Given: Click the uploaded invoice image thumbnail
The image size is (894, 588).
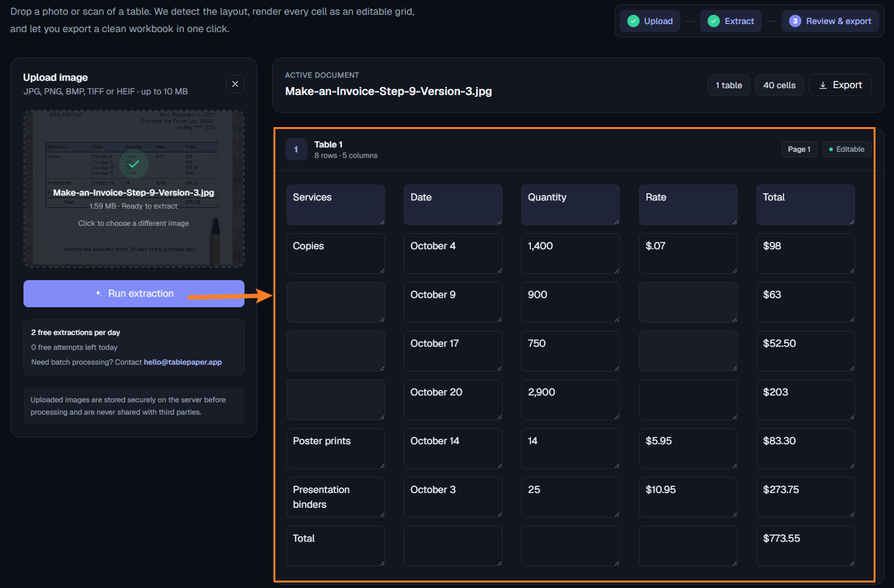Looking at the screenshot, I should click(134, 189).
